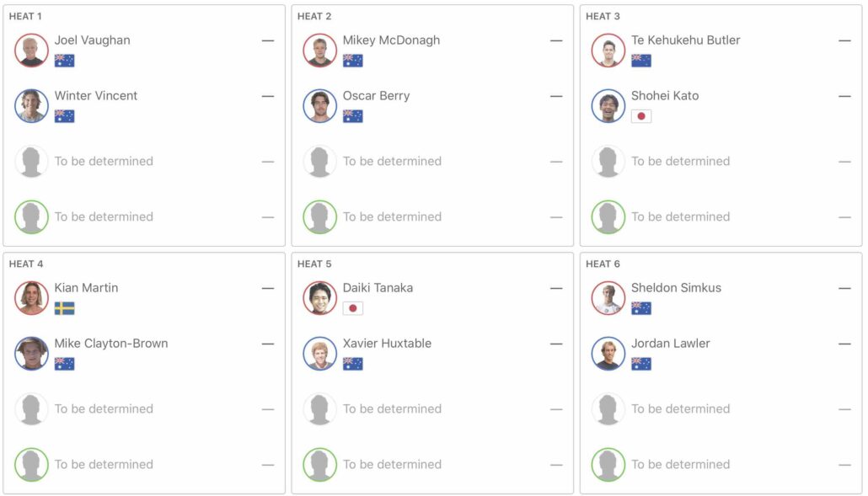Click the Japanese flag under Daiki Tanaka
Screen dimensions: 868x496
tap(352, 308)
